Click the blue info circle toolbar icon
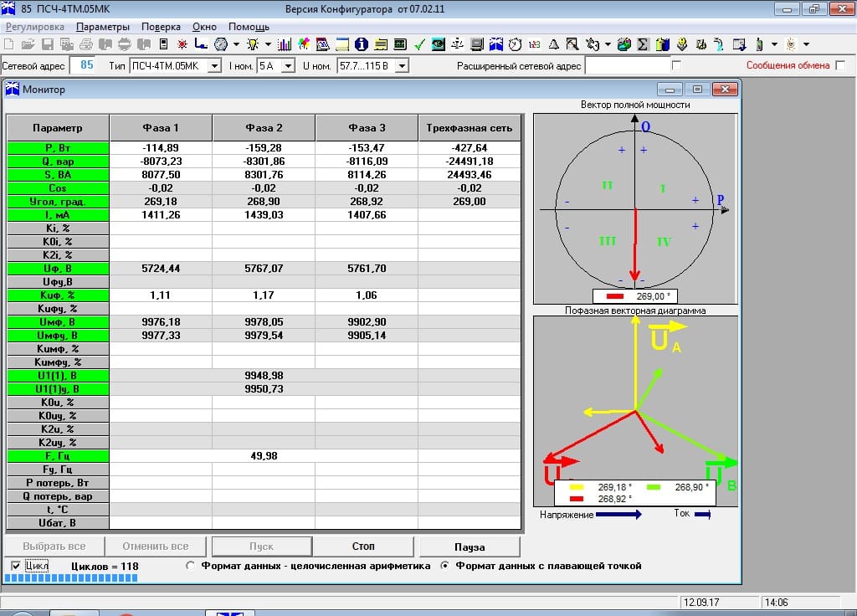Viewport: 857px width, 616px height. pyautogui.click(x=362, y=44)
